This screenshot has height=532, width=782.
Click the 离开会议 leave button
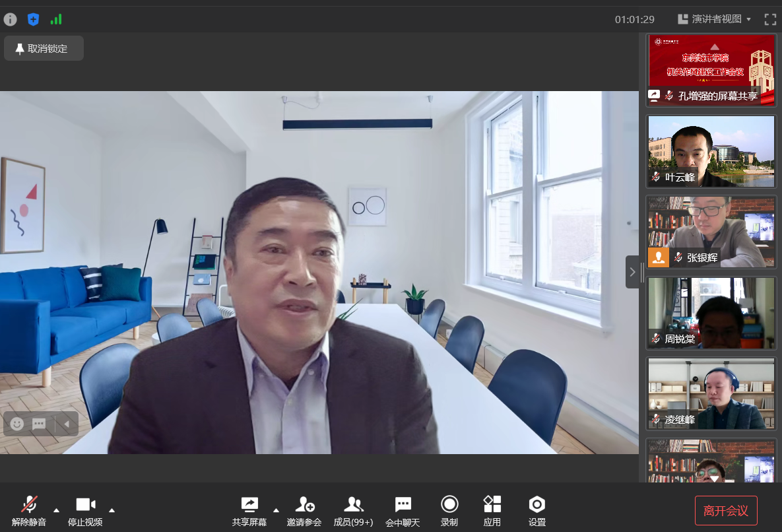(725, 510)
